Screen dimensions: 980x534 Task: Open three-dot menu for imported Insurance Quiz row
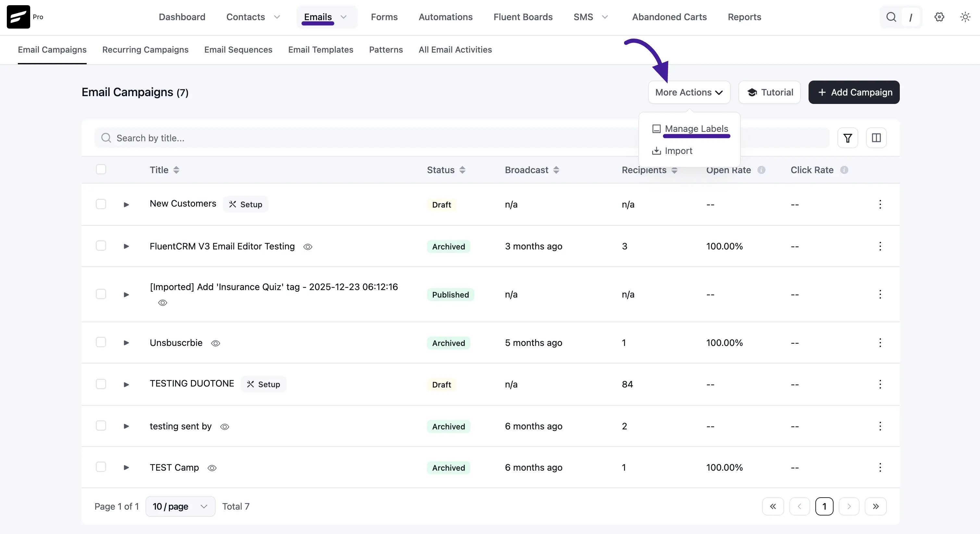tap(880, 294)
